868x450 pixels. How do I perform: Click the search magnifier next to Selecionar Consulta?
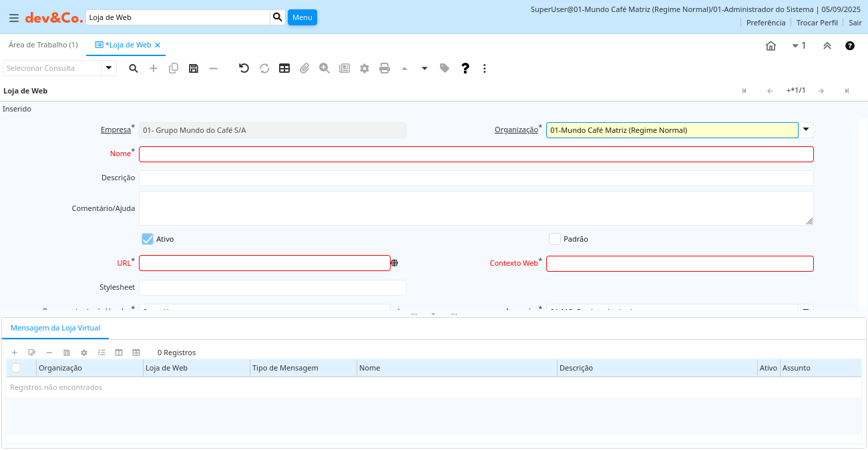pos(134,68)
